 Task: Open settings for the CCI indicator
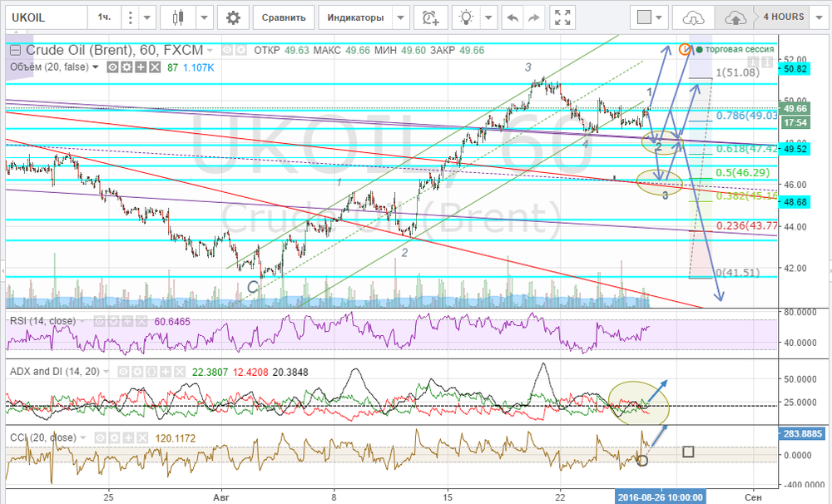pyautogui.click(x=114, y=438)
